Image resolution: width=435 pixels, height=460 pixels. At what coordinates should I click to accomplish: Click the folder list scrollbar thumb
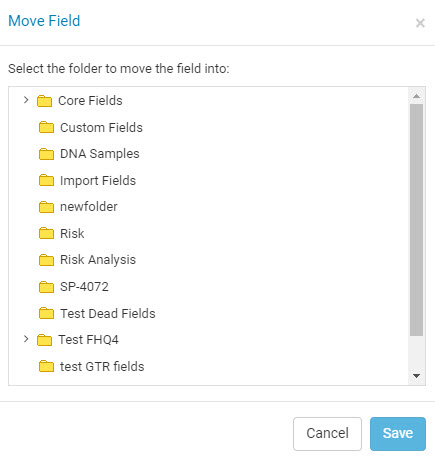pos(416,220)
